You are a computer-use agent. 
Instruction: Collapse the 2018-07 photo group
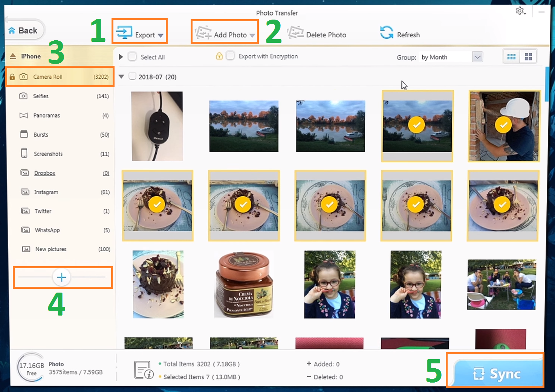point(121,76)
